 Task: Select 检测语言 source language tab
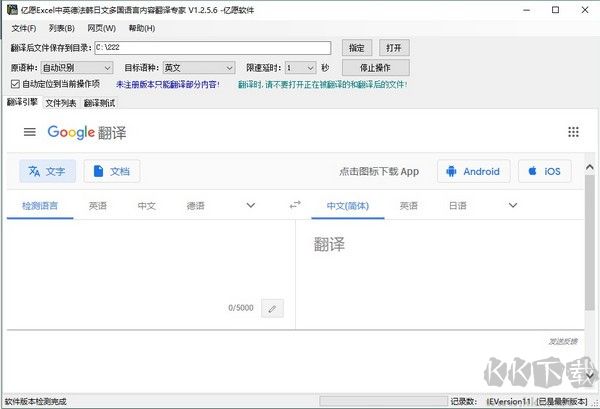[x=40, y=206]
